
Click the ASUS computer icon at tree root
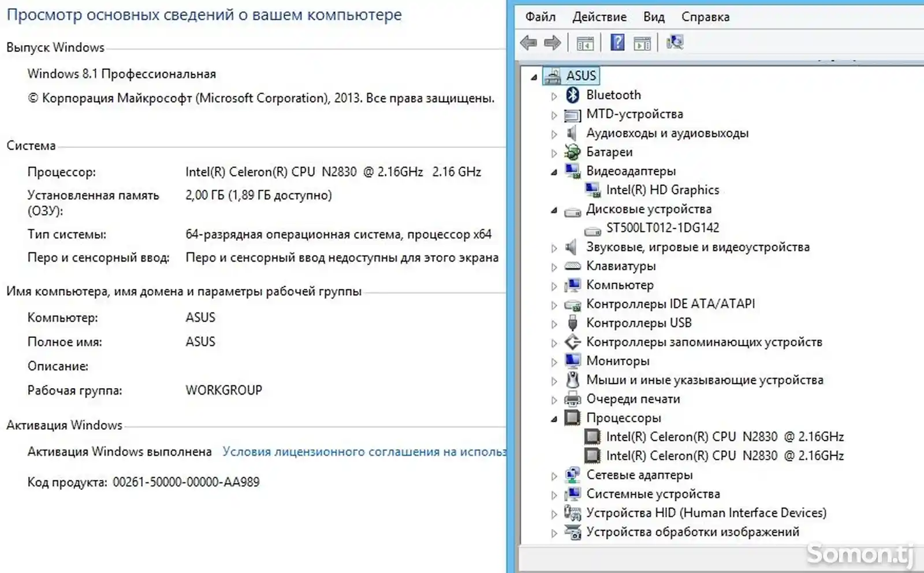click(x=553, y=76)
